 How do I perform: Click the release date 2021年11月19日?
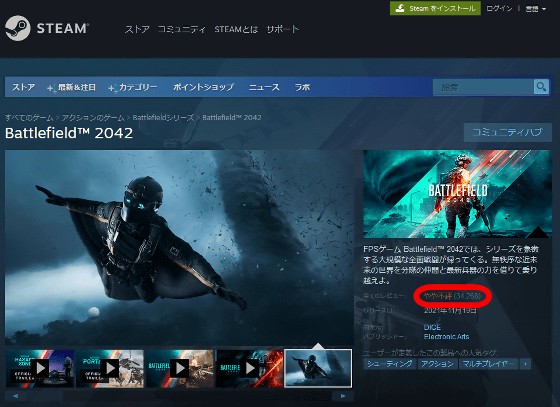[x=450, y=311]
